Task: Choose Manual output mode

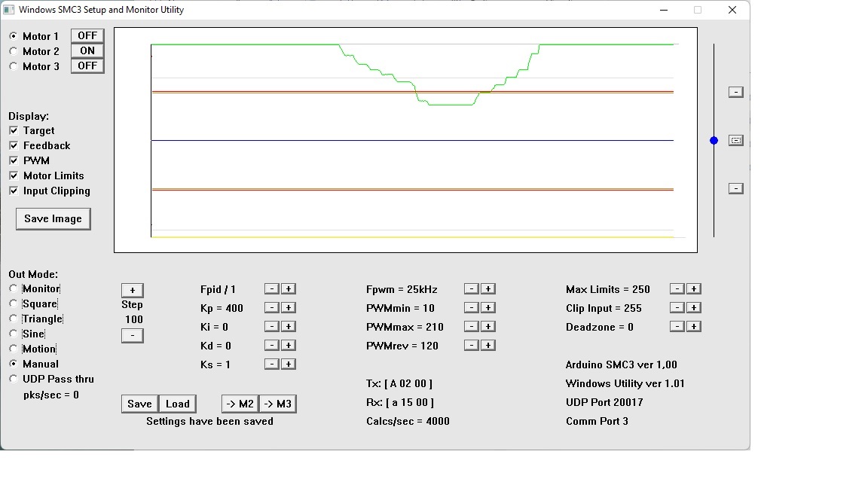Action: point(14,364)
